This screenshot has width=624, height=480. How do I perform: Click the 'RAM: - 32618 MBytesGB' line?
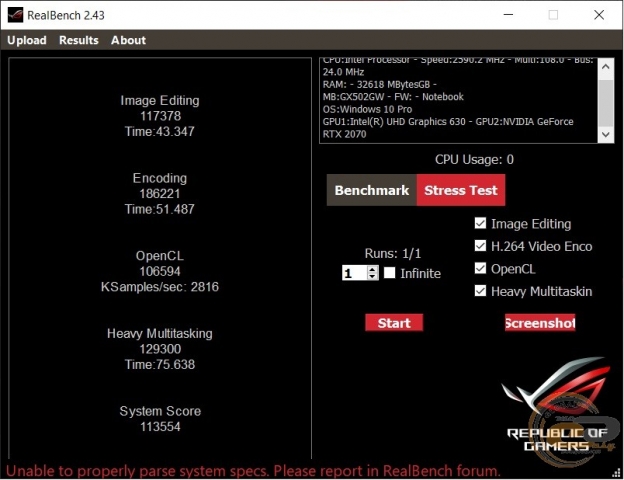(380, 84)
